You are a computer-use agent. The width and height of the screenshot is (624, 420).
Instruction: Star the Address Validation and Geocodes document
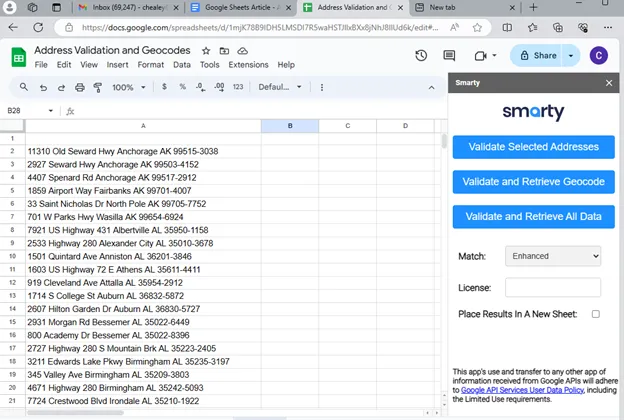[207, 50]
